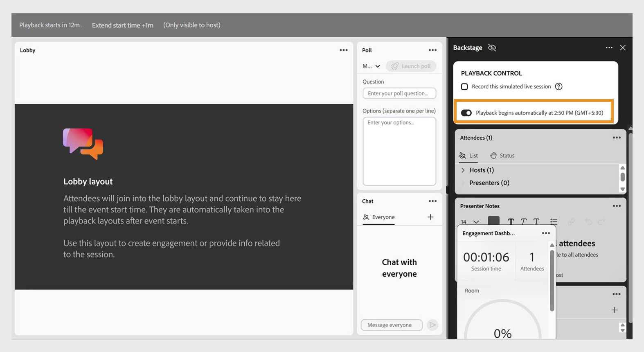Click in the poll options text area
The height and width of the screenshot is (352, 644).
(x=399, y=151)
